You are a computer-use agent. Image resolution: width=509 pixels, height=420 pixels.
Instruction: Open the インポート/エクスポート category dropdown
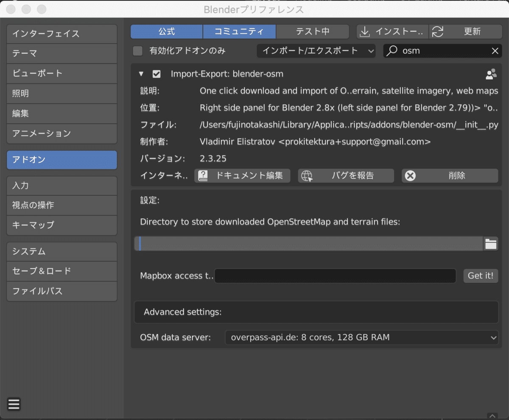point(316,51)
